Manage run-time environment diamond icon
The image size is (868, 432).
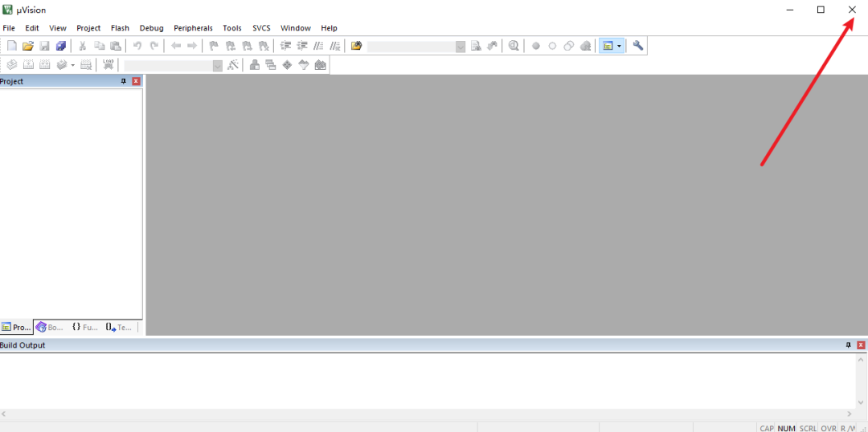click(287, 65)
